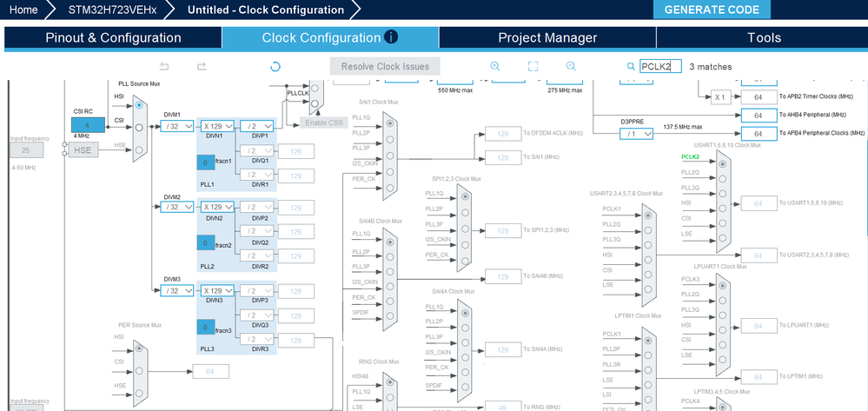Click the Resolve Clock Issues button
868x411 pixels.
click(385, 66)
